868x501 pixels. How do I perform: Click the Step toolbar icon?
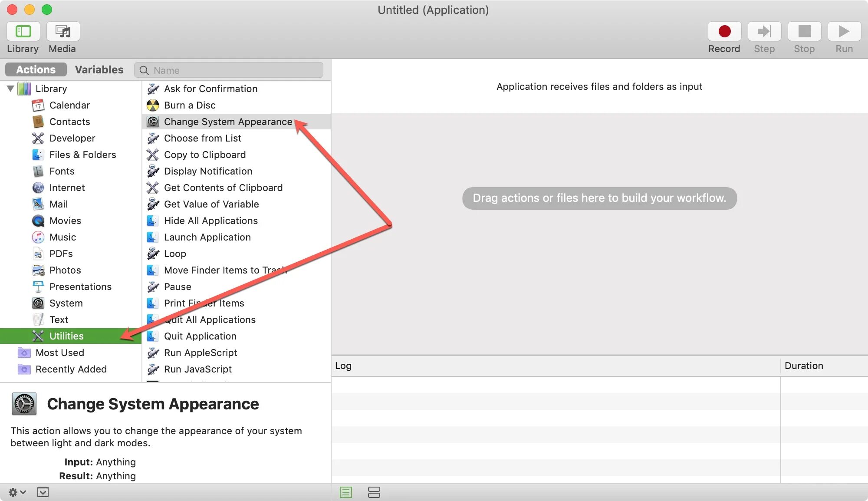pos(764,32)
